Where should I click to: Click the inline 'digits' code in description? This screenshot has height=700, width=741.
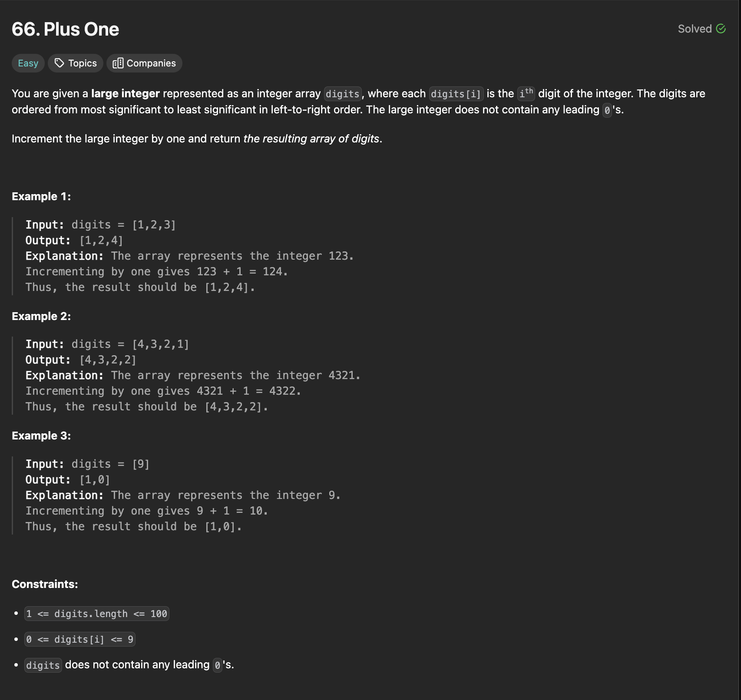point(343,94)
